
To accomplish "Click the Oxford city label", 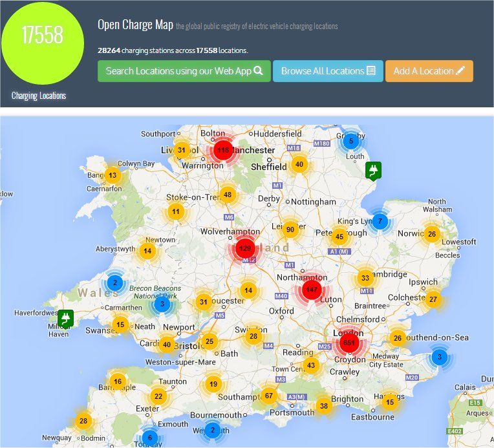I will pyautogui.click(x=281, y=311).
